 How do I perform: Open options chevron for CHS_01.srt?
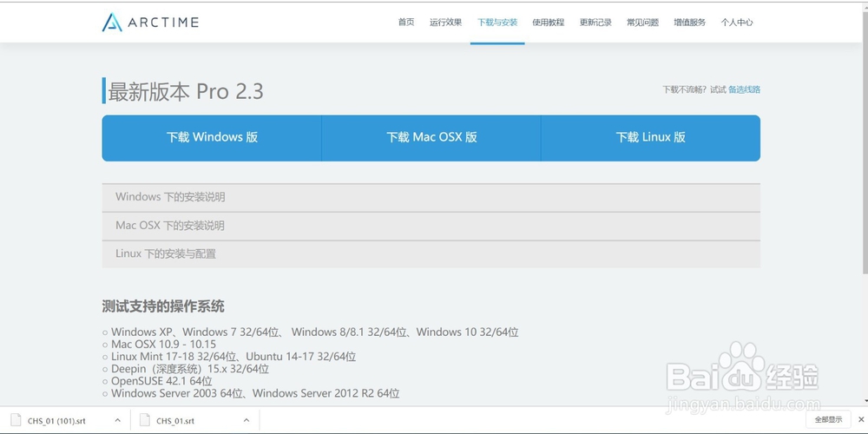click(247, 420)
